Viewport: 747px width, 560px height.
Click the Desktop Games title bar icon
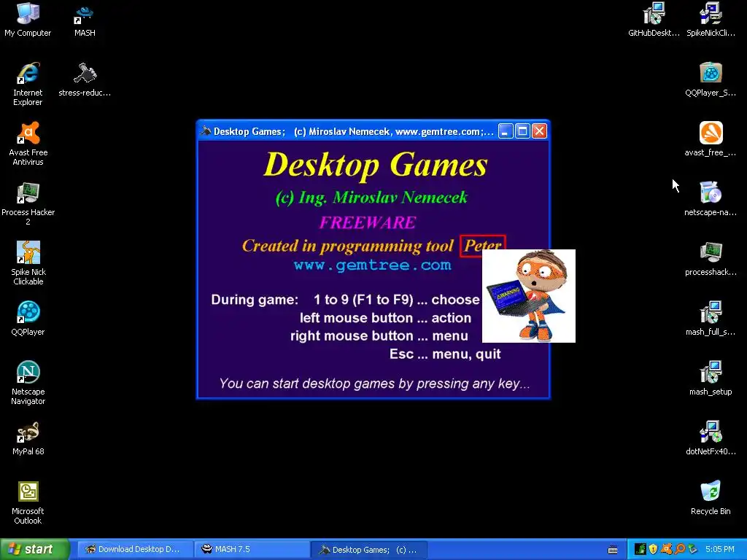[206, 131]
